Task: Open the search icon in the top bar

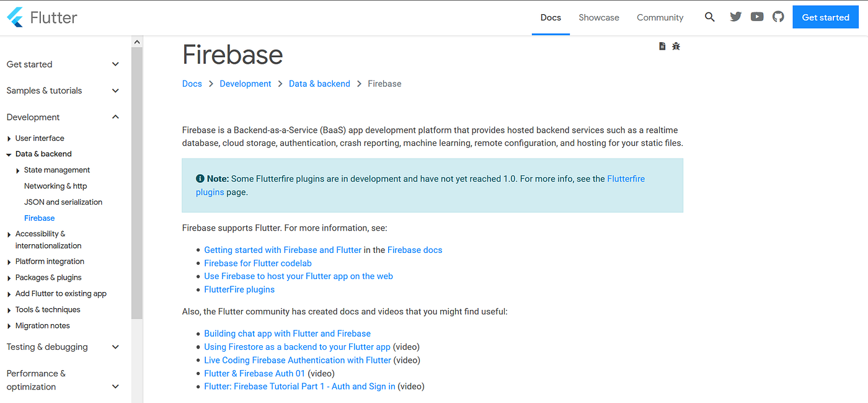Action: pyautogui.click(x=709, y=17)
